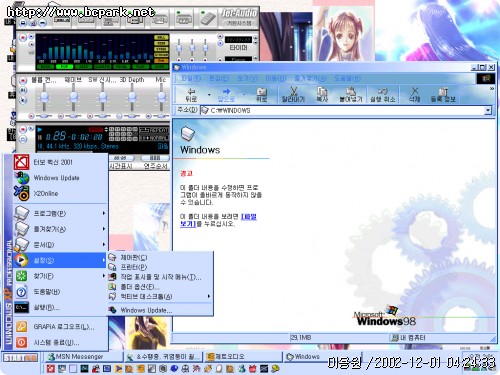Click My Computer (내 컴퓨터) in Explorer status bar

pos(408,338)
